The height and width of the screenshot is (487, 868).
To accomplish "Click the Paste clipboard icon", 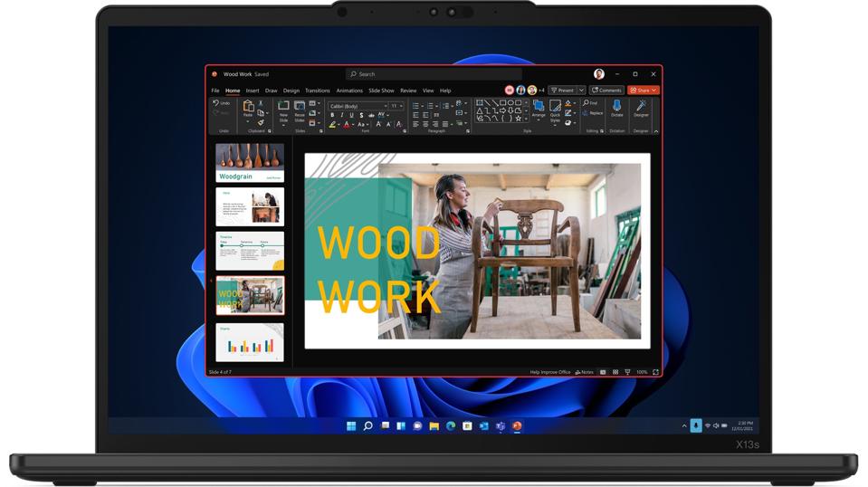I will click(x=248, y=107).
